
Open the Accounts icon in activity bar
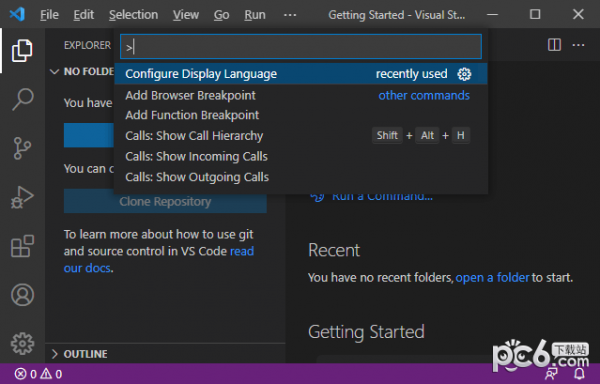(22, 295)
